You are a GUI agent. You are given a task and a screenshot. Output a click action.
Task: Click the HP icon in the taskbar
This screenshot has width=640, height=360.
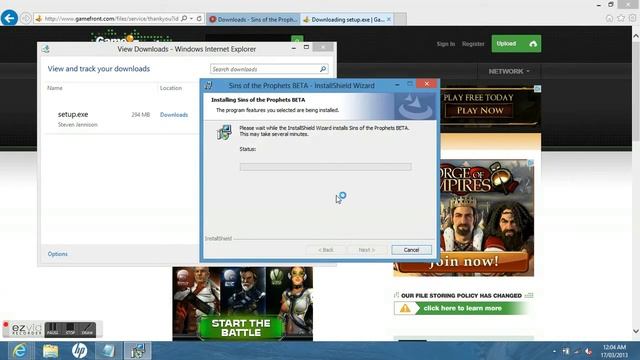(x=79, y=351)
